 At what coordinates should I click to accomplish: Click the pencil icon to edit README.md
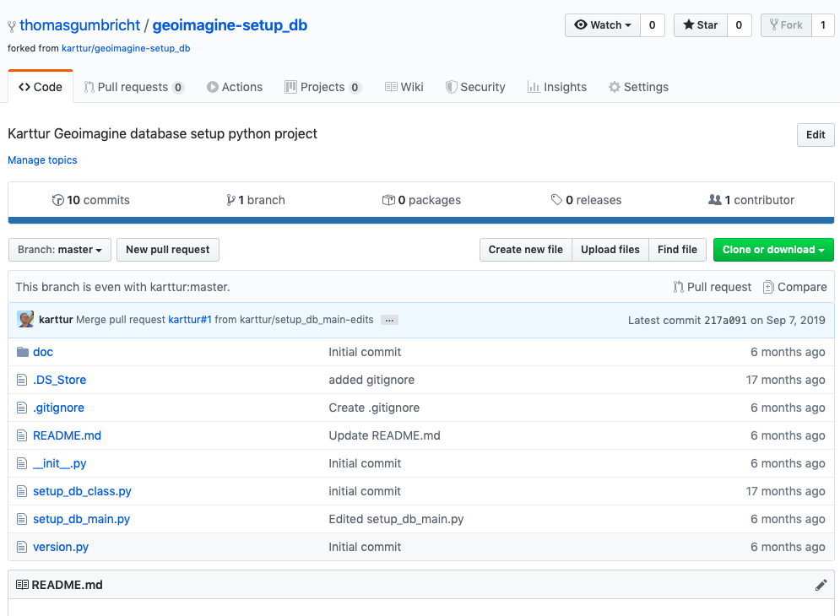pyautogui.click(x=821, y=585)
